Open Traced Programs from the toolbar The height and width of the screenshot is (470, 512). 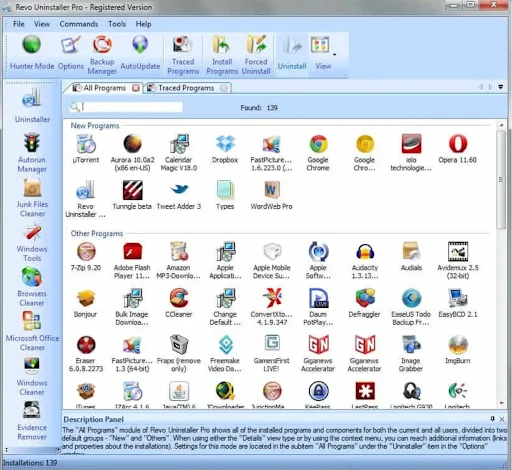click(183, 55)
